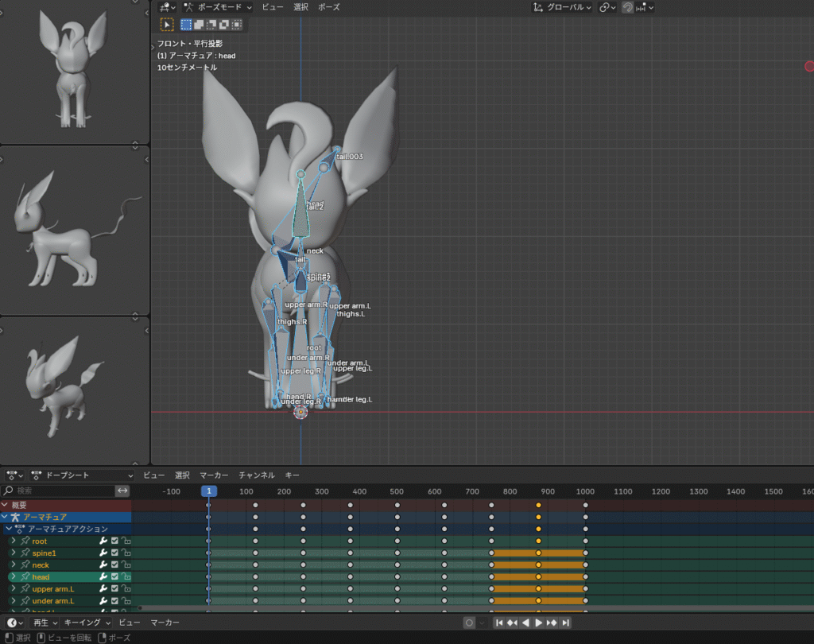Click the play animation button
The image size is (814, 644).
click(538, 623)
